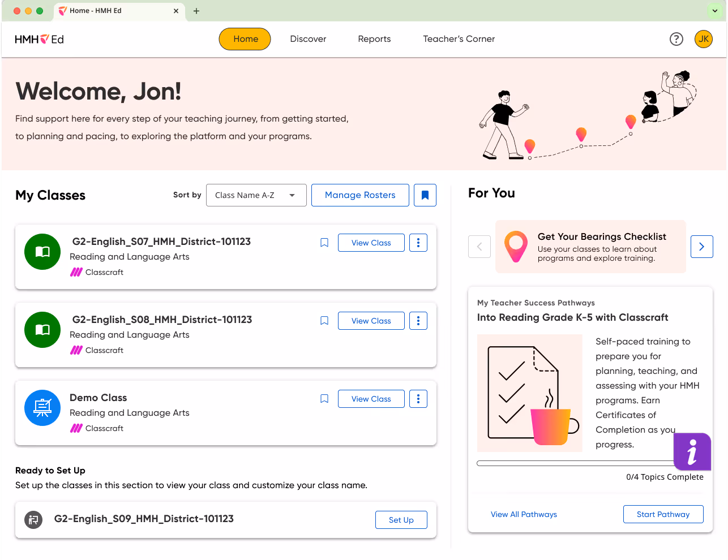Click the G2-English_S09_HMH_District-101123 class name

[144, 519]
